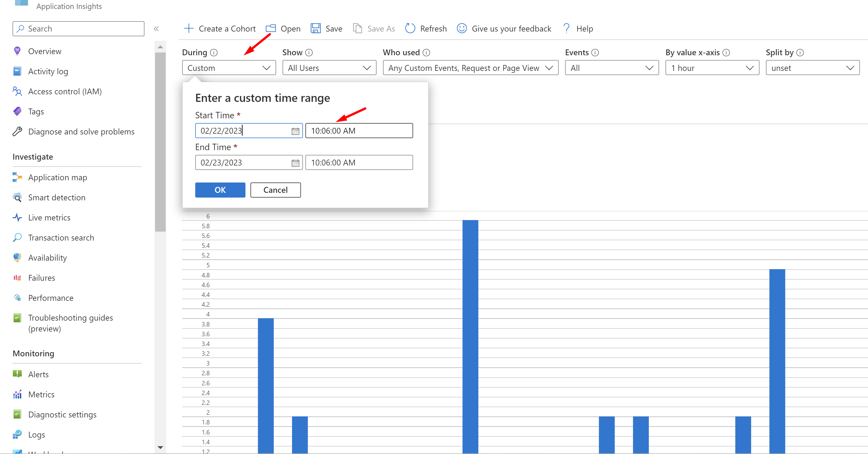
Task: Show info tooltip for During
Action: (x=214, y=52)
